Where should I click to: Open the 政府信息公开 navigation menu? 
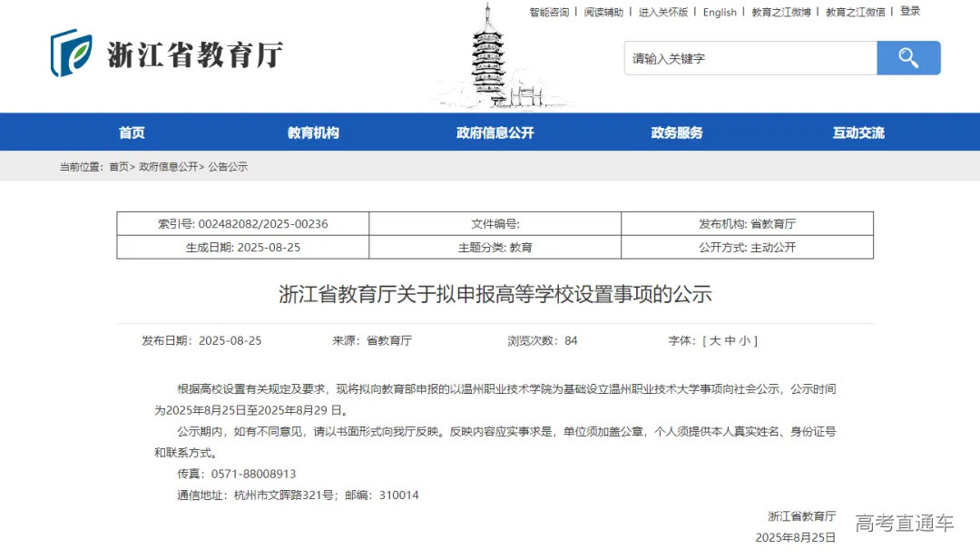click(494, 132)
